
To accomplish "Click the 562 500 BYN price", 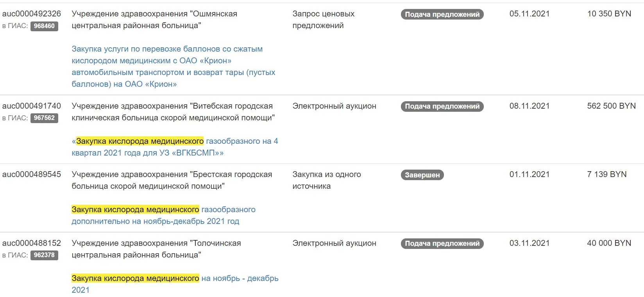I will pos(611,106).
